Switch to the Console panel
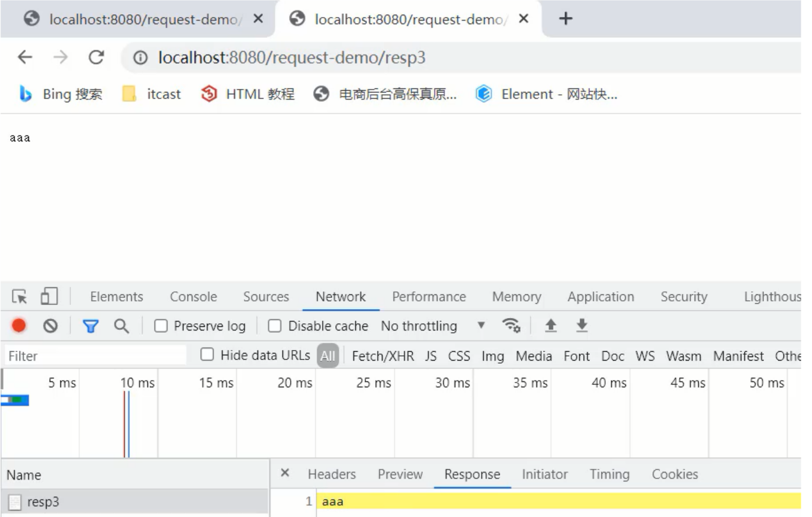 click(x=192, y=296)
